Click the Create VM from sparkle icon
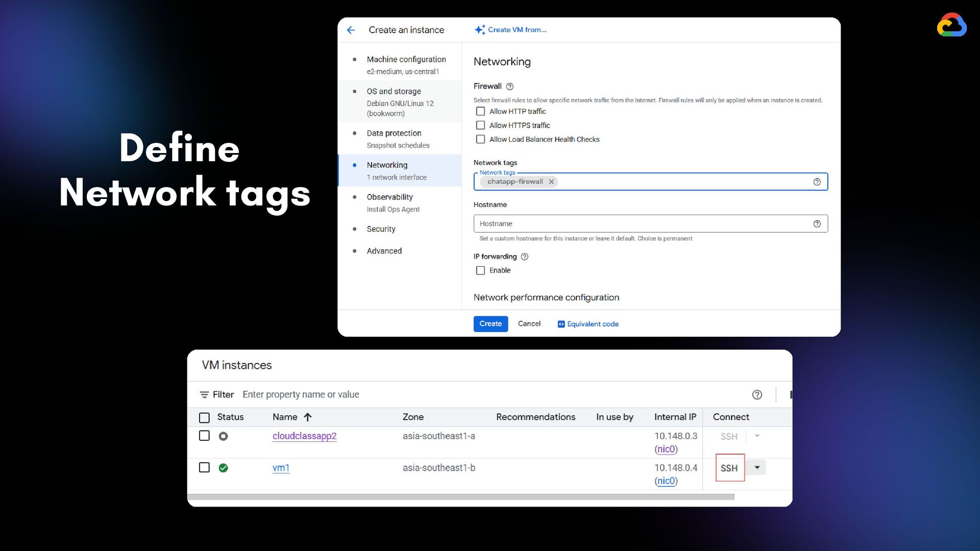Screen dimensions: 980x551 point(479,30)
